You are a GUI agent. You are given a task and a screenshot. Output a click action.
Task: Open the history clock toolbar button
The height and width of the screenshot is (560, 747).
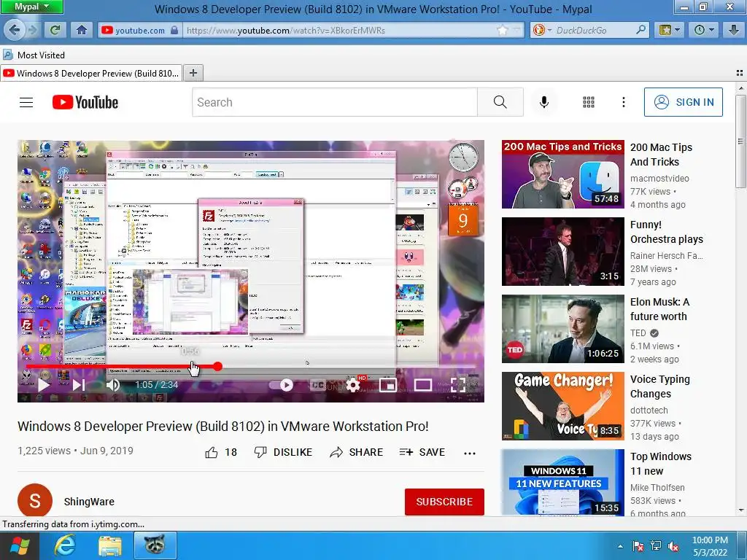point(703,30)
